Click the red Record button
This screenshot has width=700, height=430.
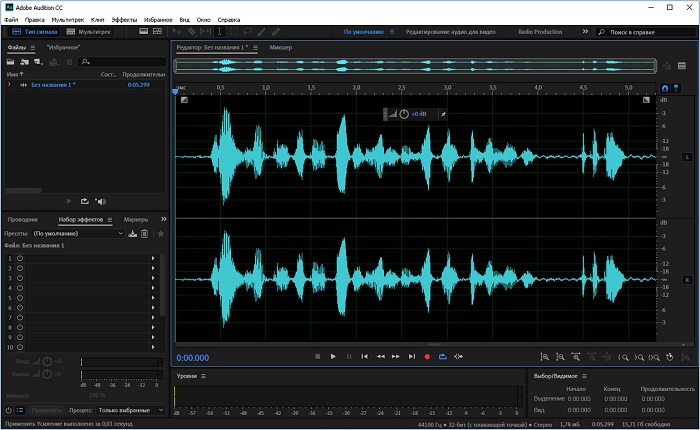tap(427, 356)
